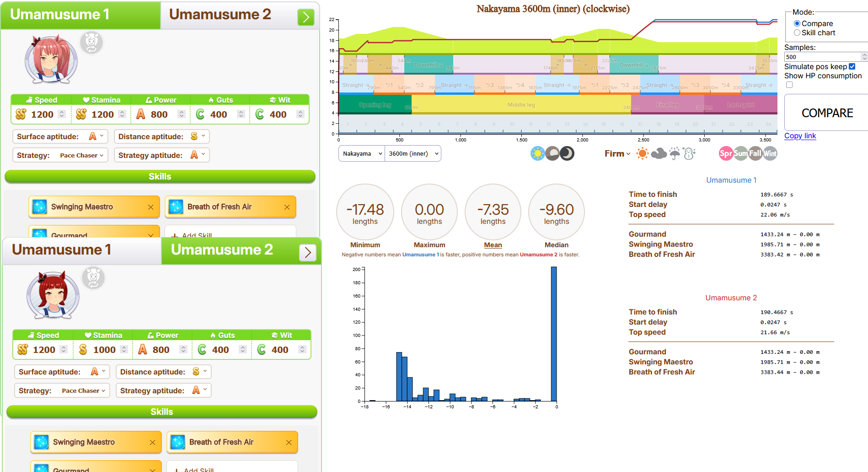
Task: Open the Firm ground condition dropdown
Action: tap(617, 153)
